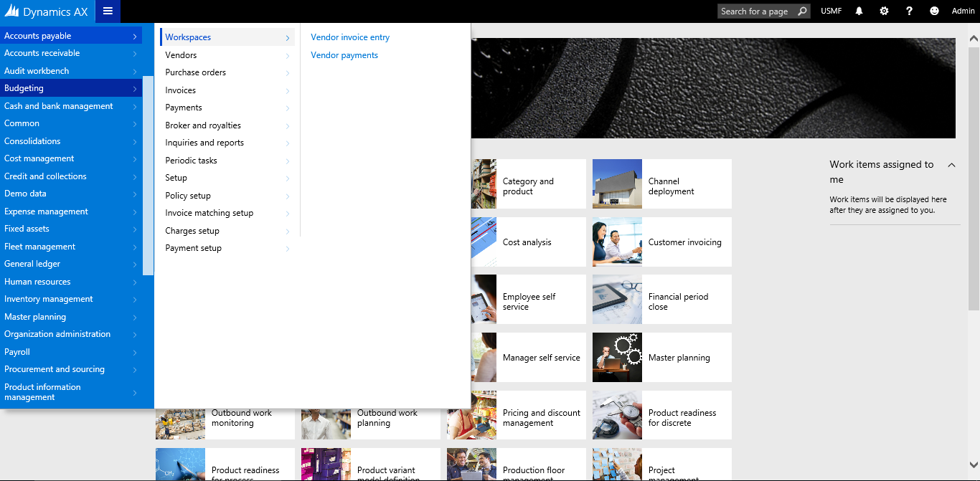Screen dimensions: 980x481
Task: Open the Vendor payments link
Action: (x=344, y=54)
